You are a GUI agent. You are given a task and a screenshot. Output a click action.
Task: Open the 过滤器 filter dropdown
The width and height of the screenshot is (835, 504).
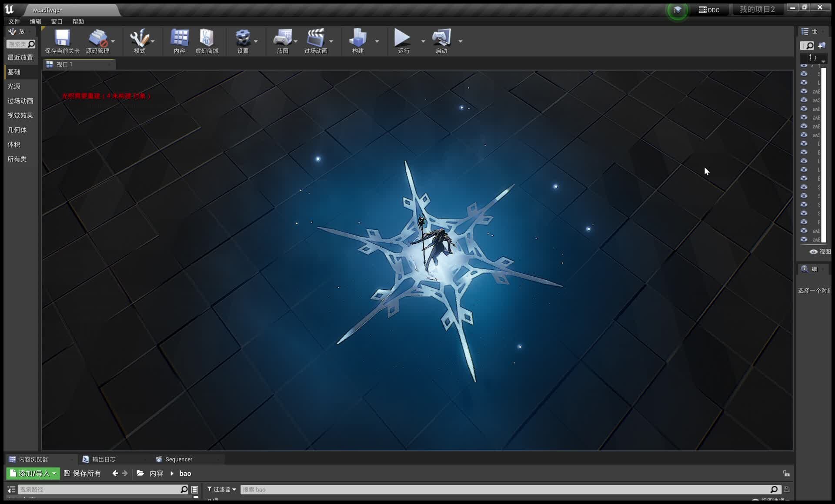[221, 489]
